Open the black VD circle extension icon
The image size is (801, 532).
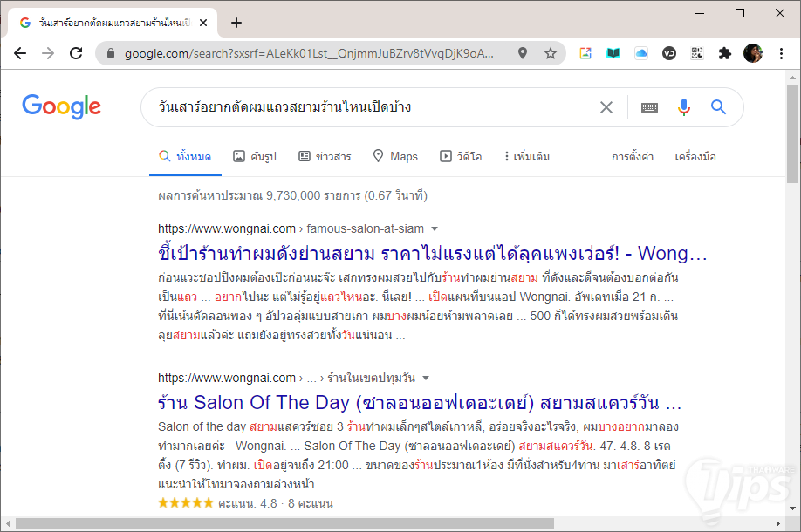(669, 53)
